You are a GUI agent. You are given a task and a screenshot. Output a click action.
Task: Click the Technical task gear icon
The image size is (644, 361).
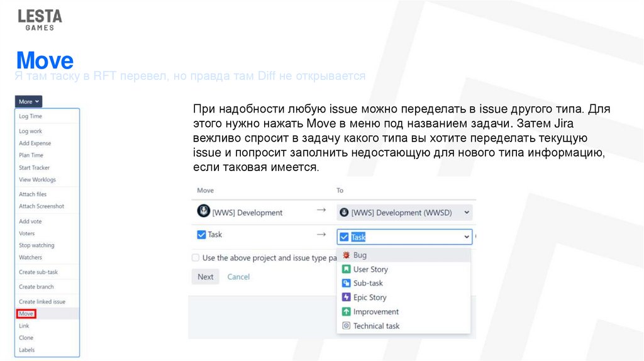[347, 326]
